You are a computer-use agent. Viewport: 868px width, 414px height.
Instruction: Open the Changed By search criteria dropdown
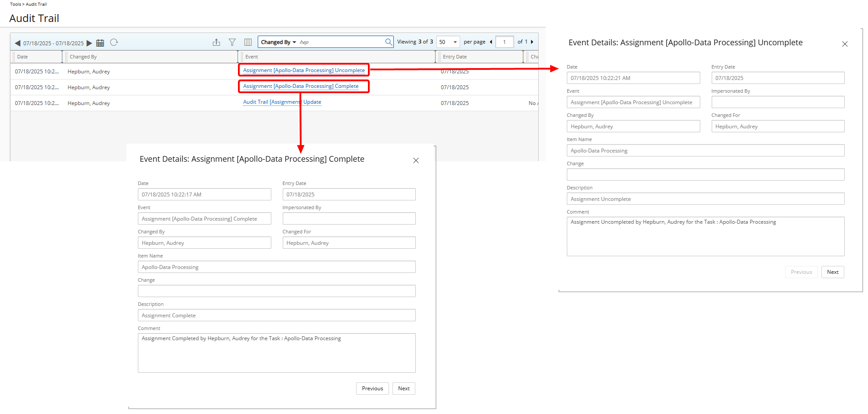[x=278, y=42]
